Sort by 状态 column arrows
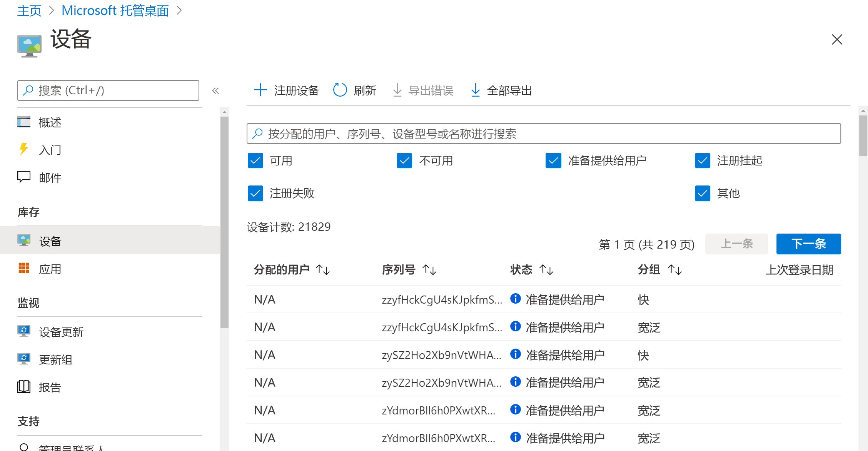The height and width of the screenshot is (451, 868). point(546,270)
